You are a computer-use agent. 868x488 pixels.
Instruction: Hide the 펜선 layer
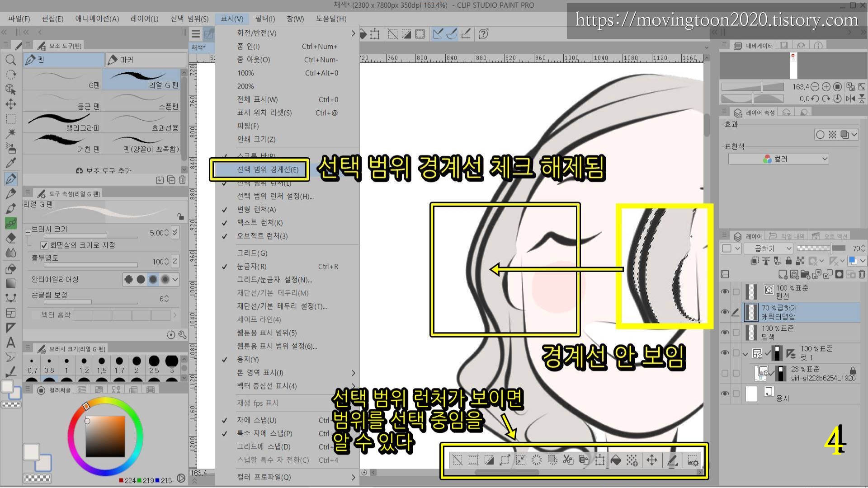[725, 292]
